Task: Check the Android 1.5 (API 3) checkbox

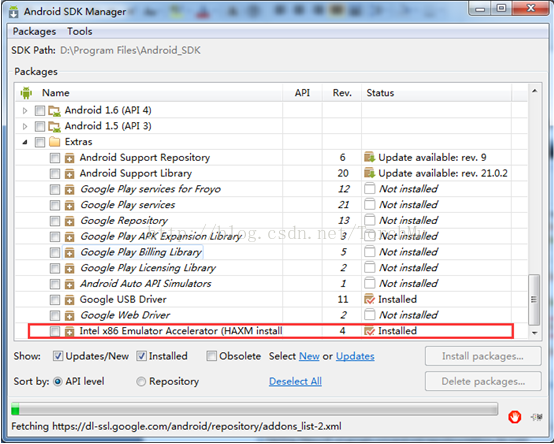Action: (x=40, y=126)
